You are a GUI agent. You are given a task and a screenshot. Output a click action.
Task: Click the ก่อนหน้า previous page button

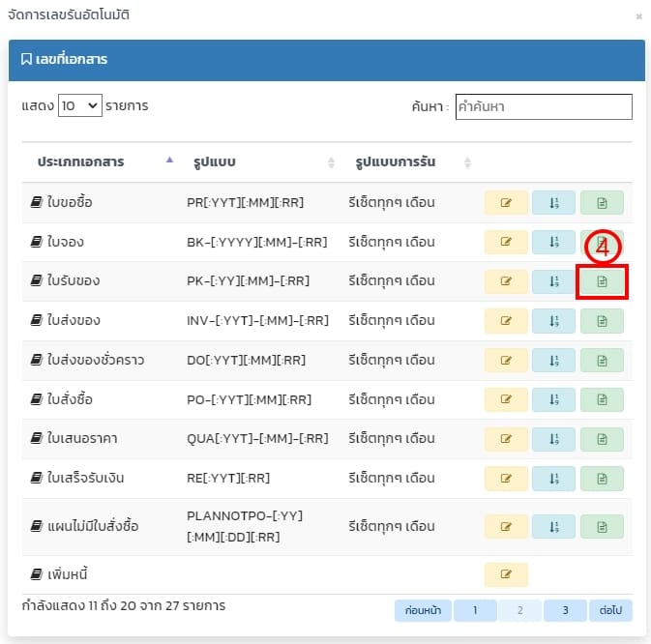pyautogui.click(x=424, y=610)
